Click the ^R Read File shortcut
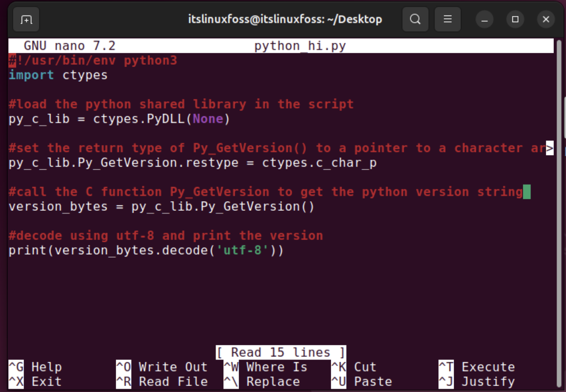 click(x=162, y=381)
